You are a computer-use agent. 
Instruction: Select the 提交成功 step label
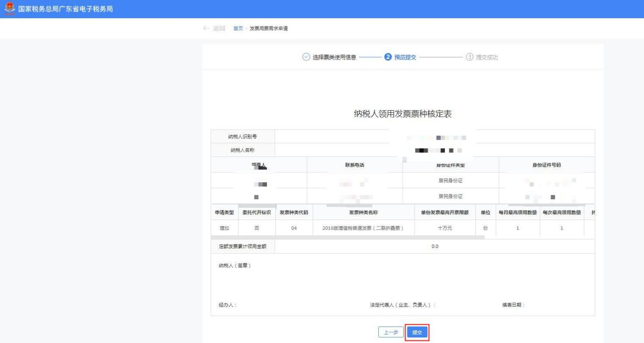tap(487, 57)
